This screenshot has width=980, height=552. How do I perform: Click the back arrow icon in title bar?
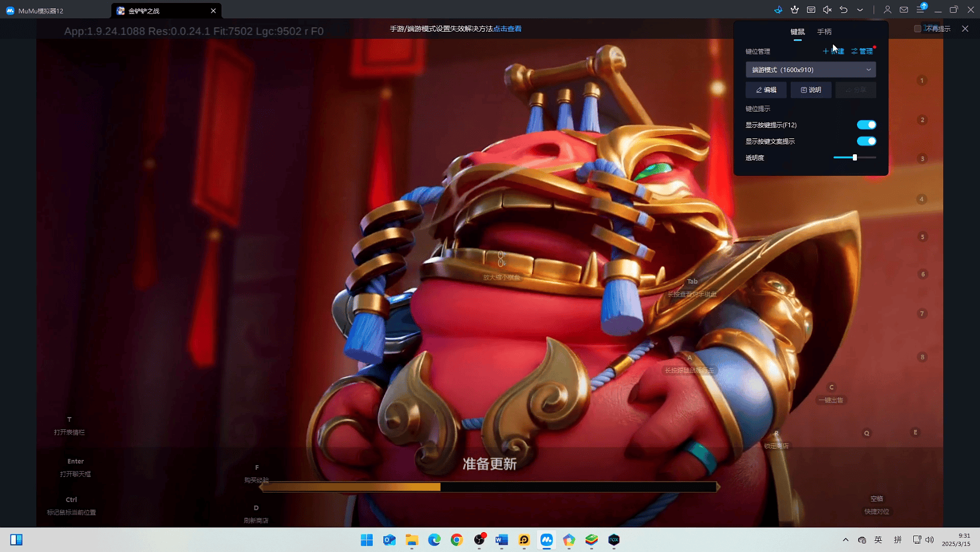coord(843,10)
